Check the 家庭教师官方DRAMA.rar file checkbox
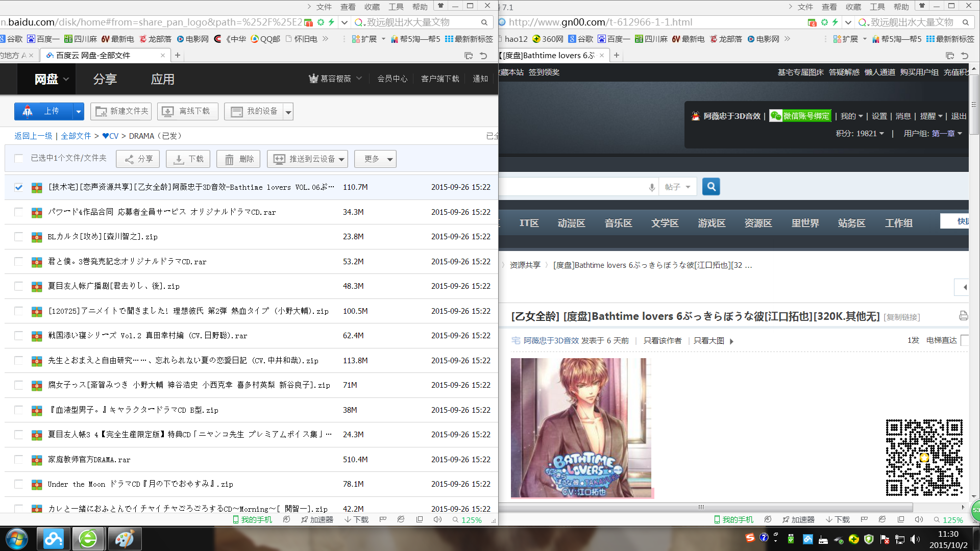 click(x=19, y=460)
